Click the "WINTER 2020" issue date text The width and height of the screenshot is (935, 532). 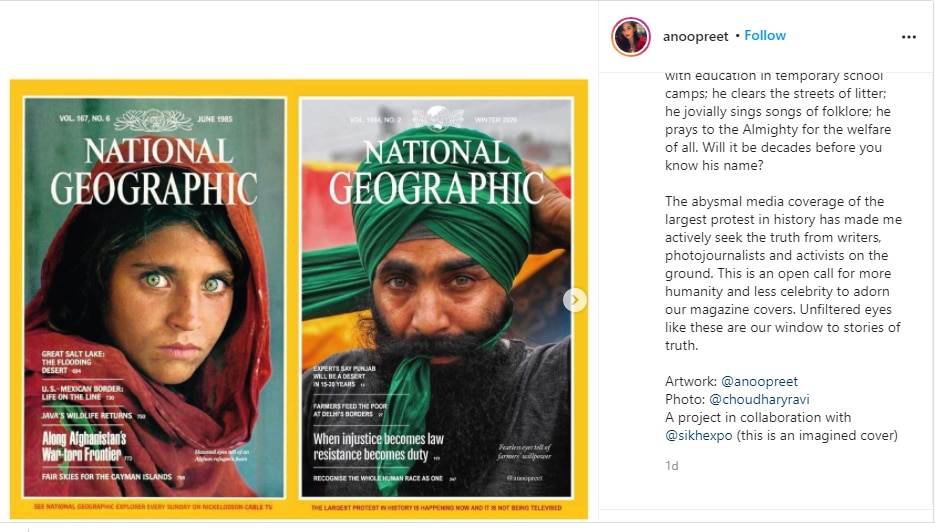click(529, 121)
